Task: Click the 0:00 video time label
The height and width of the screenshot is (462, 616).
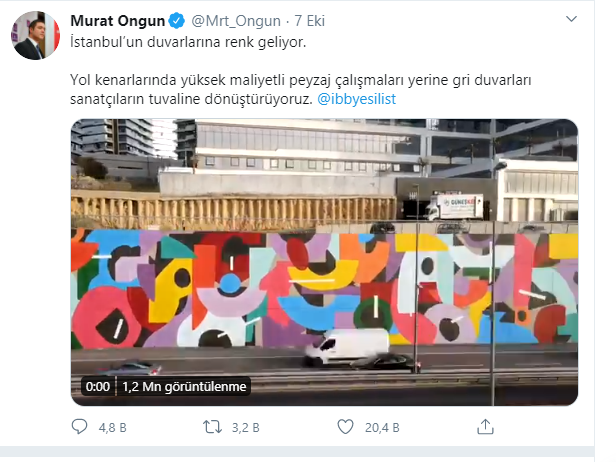Action: click(x=97, y=387)
